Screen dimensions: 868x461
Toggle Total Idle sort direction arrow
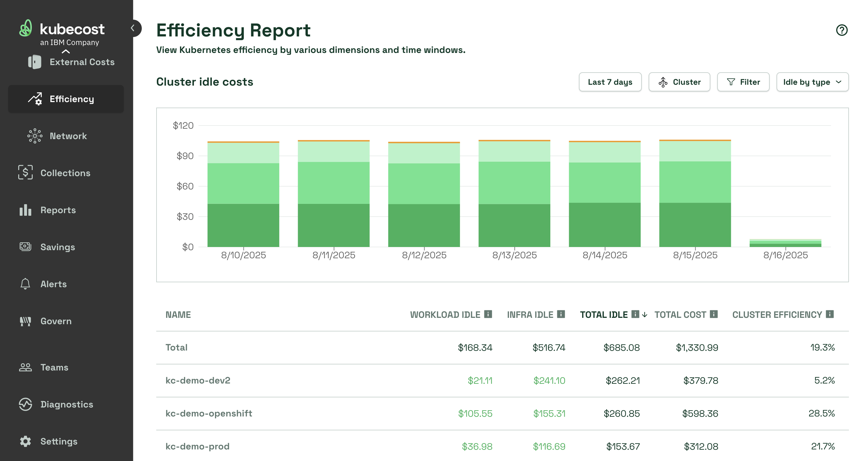click(645, 315)
